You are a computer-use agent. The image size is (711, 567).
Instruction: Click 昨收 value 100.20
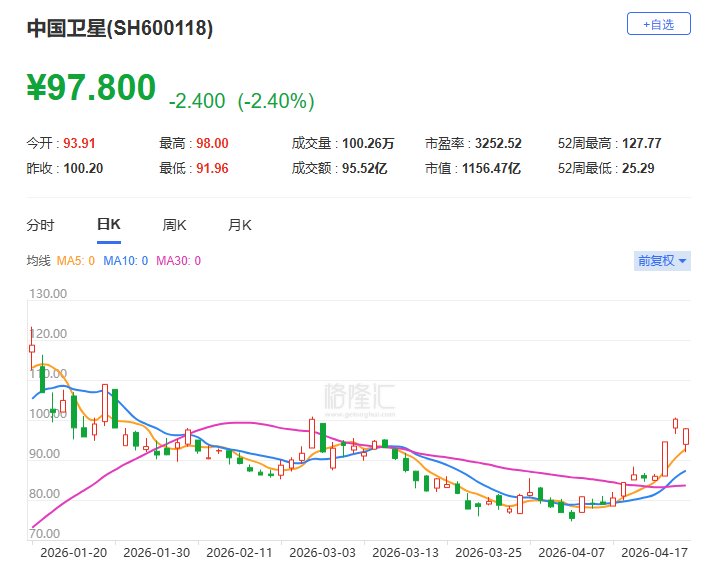click(x=83, y=169)
